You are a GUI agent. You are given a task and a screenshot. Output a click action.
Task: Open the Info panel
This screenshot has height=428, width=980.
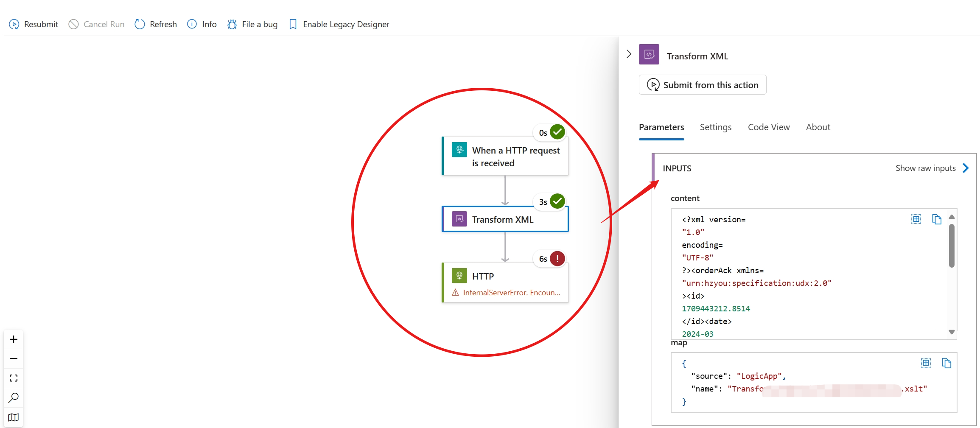202,24
